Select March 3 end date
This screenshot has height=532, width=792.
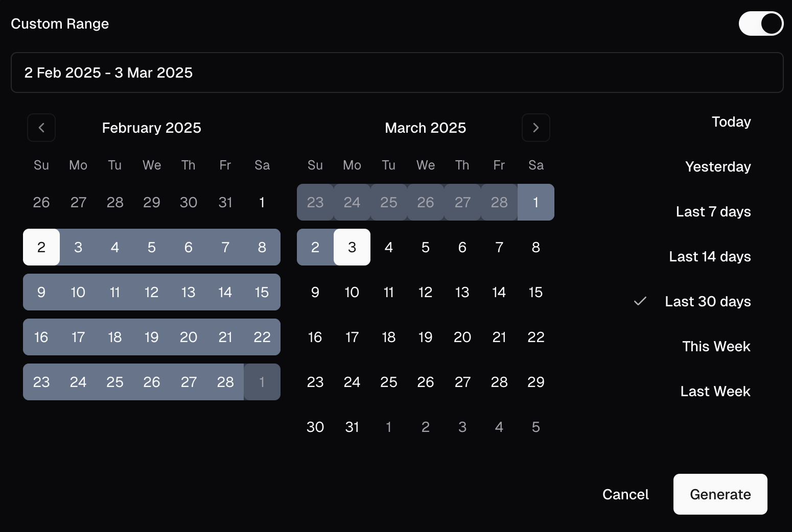point(352,247)
